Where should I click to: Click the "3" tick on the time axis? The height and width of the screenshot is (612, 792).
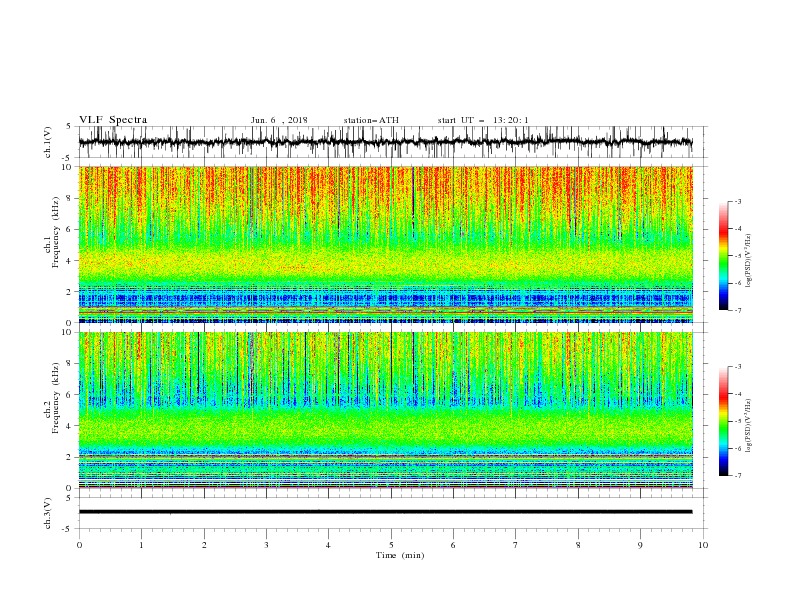(x=266, y=545)
